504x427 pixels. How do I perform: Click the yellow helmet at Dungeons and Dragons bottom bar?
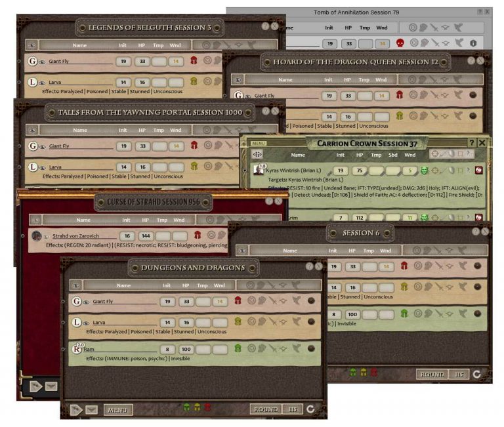pos(197,407)
